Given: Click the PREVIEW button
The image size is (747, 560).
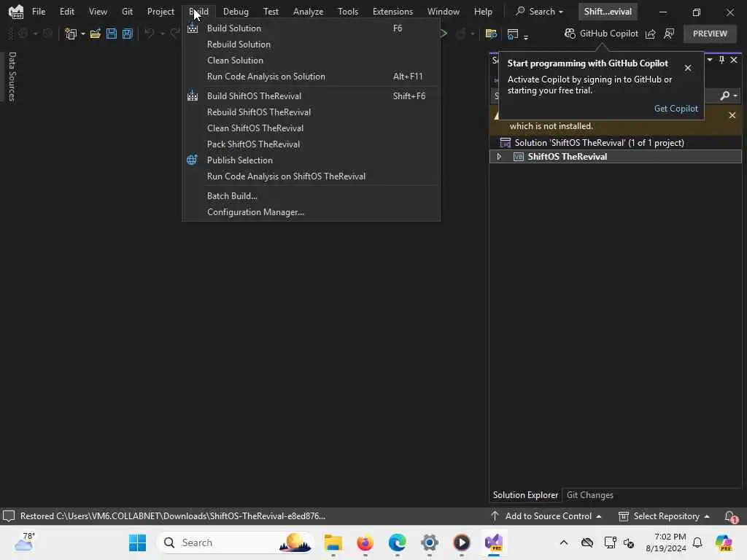Looking at the screenshot, I should pyautogui.click(x=710, y=34).
